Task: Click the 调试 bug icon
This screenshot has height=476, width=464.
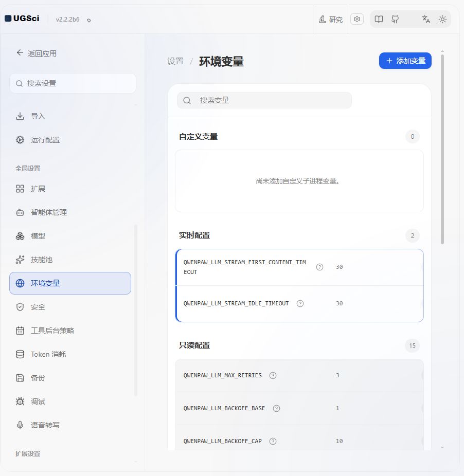Action: click(x=20, y=401)
